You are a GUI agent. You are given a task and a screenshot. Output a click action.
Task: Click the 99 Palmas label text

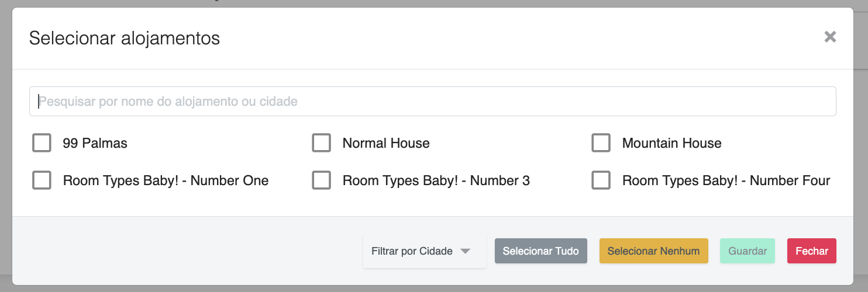95,143
